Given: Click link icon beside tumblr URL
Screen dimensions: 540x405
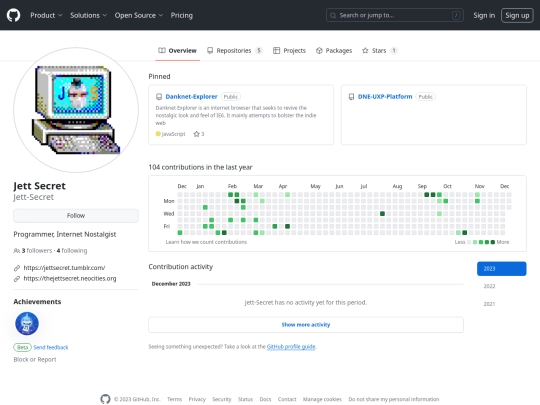Looking at the screenshot, I should [x=17, y=268].
